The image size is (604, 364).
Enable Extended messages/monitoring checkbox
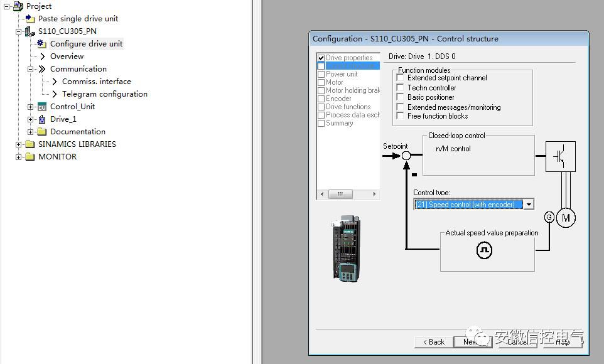coord(400,107)
